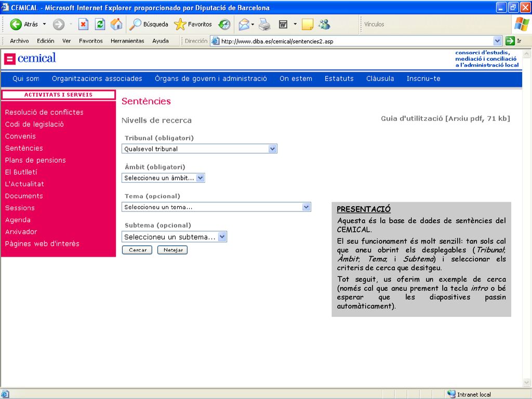The width and height of the screenshot is (532, 399).
Task: Expand the Tribunal dropdown
Action: coord(272,149)
